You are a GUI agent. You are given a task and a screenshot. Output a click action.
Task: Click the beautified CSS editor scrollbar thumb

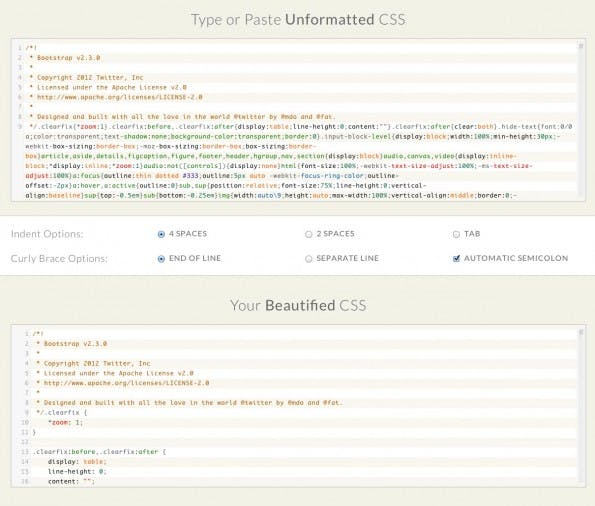tap(581, 333)
